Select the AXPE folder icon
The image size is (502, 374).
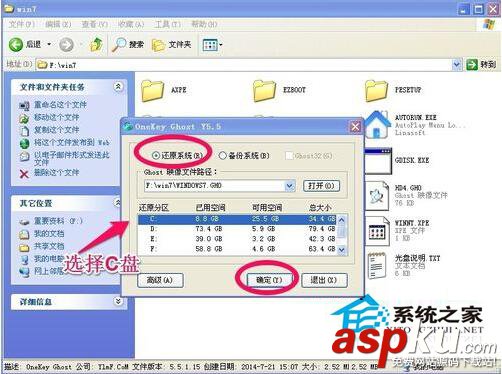(x=152, y=90)
